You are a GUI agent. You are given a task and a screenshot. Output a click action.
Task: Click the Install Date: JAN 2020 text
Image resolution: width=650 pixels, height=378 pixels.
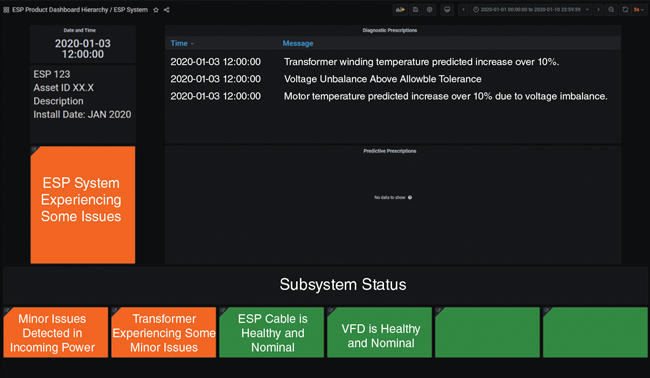(82, 114)
